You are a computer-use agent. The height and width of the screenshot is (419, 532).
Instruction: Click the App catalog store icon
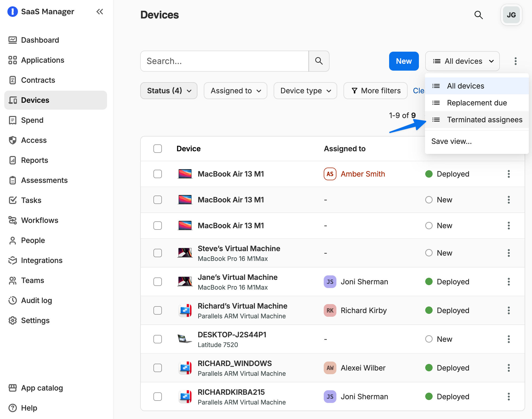(12, 388)
